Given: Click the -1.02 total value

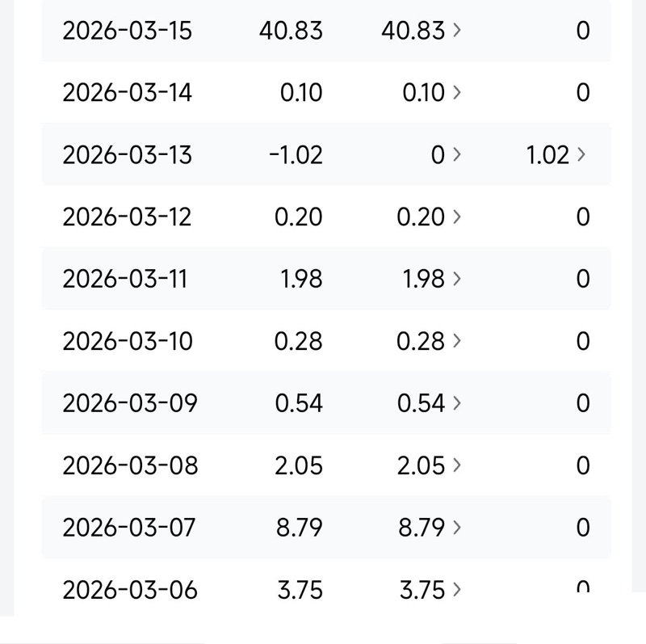Looking at the screenshot, I should point(296,155).
